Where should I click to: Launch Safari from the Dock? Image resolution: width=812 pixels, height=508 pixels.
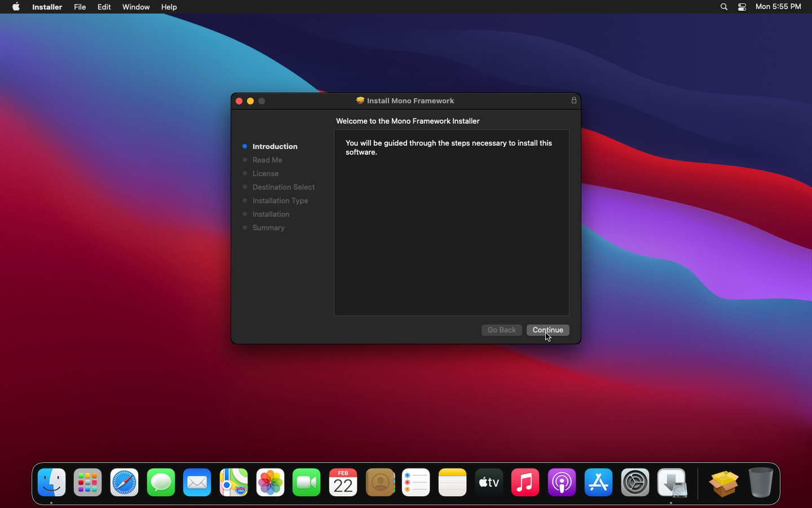(124, 483)
